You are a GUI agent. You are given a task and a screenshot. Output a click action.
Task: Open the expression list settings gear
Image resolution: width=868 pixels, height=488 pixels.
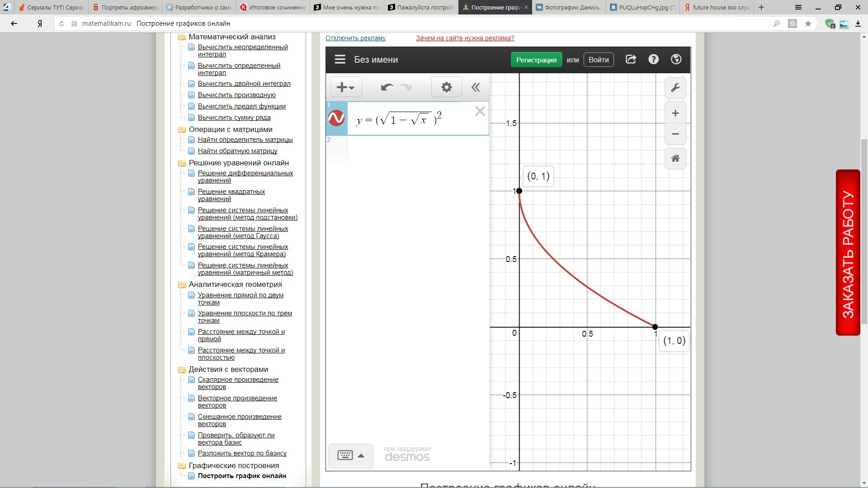(x=446, y=87)
